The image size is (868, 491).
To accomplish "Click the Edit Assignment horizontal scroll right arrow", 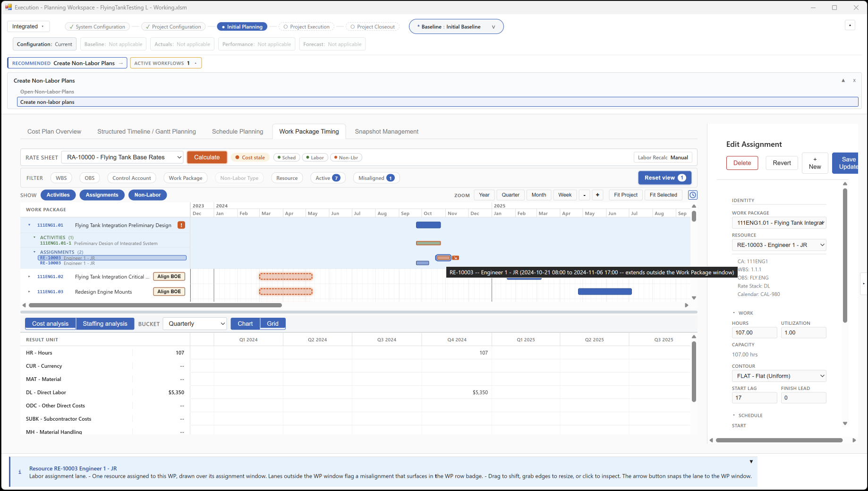I will point(854,440).
